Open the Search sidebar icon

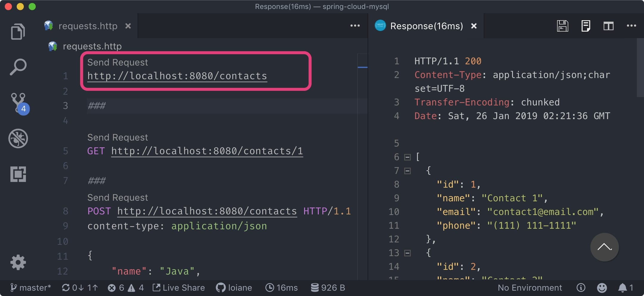pyautogui.click(x=18, y=67)
